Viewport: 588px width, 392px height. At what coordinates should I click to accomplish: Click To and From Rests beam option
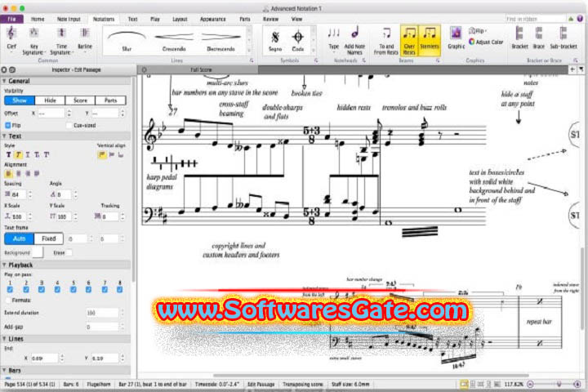385,41
